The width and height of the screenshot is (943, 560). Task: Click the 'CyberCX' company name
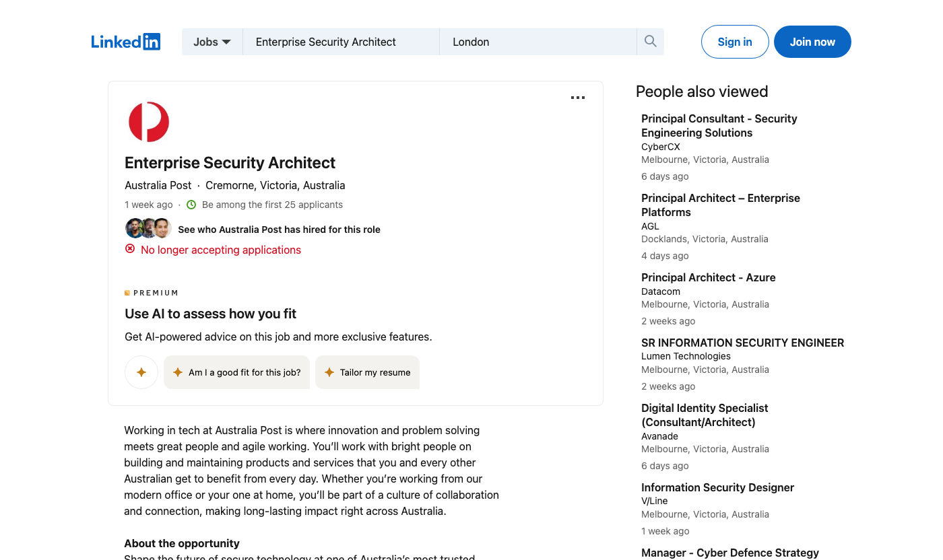click(661, 147)
